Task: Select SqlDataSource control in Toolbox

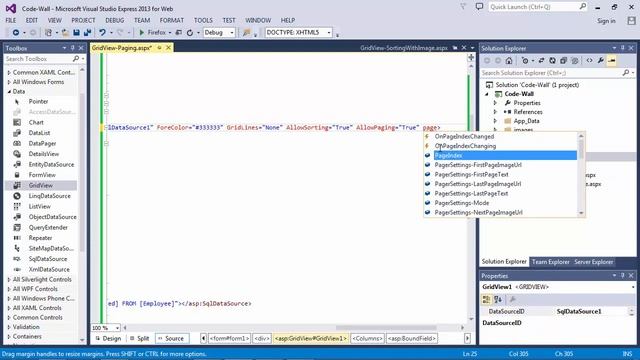Action: 48,259
